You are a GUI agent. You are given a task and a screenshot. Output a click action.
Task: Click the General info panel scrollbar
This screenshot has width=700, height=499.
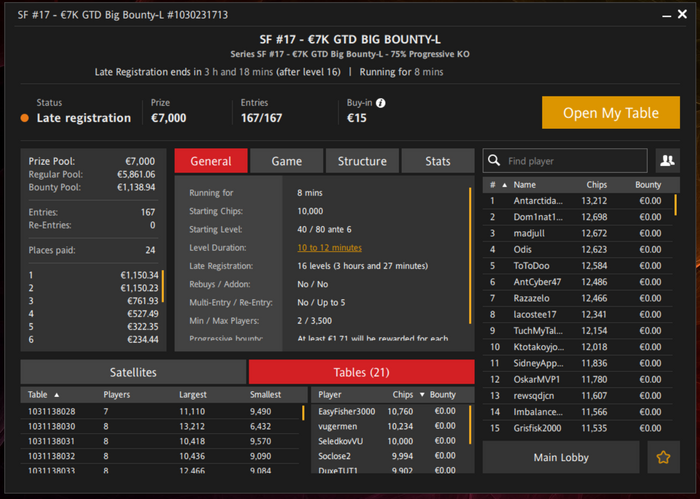coord(470,256)
